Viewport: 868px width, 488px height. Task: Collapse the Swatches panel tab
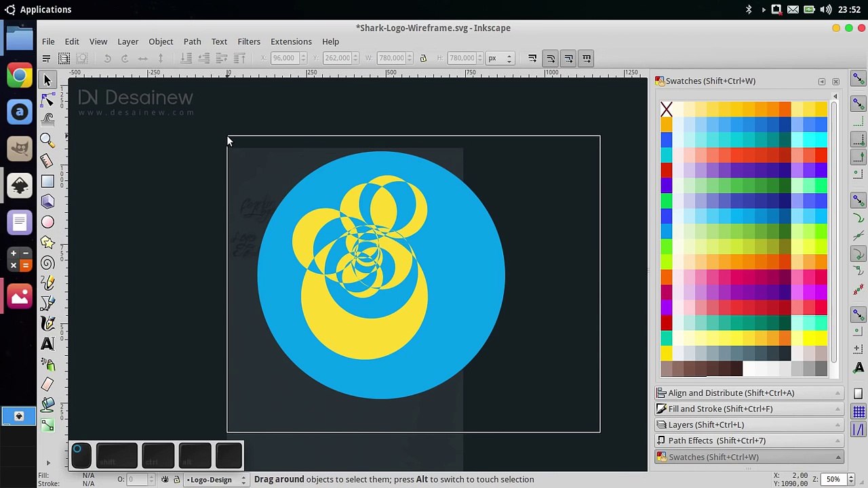[749, 457]
